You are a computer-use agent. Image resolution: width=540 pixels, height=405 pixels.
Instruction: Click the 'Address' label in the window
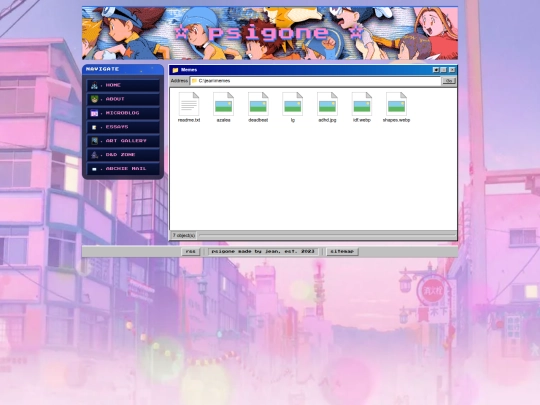click(x=179, y=81)
